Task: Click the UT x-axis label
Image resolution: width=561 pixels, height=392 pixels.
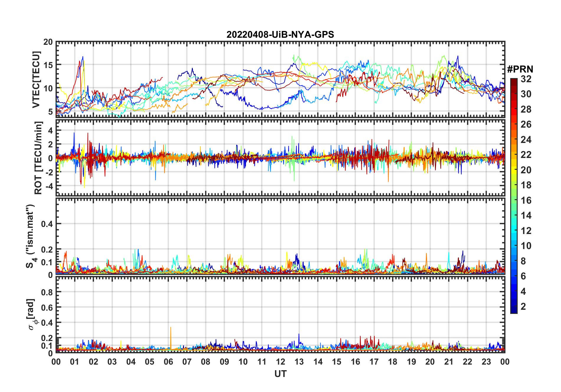Action: coord(280,374)
